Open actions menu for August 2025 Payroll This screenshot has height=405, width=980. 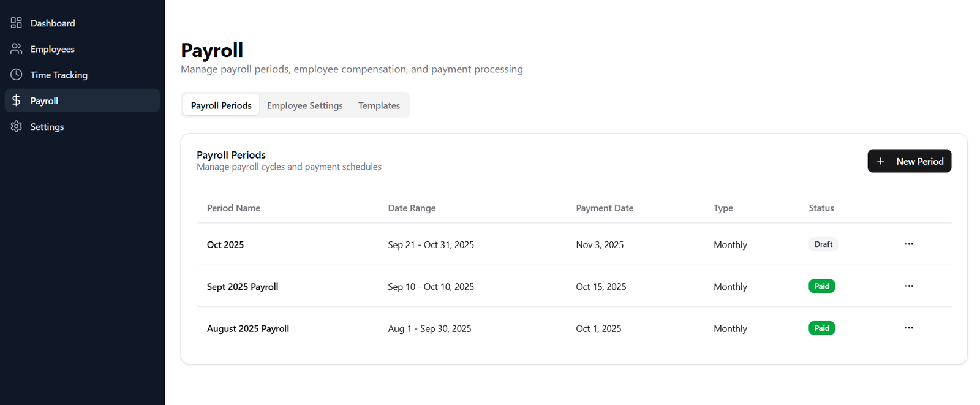click(x=909, y=328)
